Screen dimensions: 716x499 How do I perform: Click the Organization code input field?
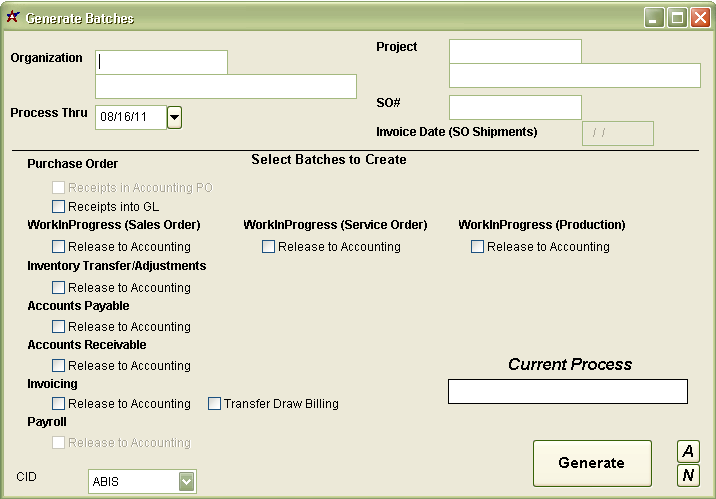(x=161, y=62)
